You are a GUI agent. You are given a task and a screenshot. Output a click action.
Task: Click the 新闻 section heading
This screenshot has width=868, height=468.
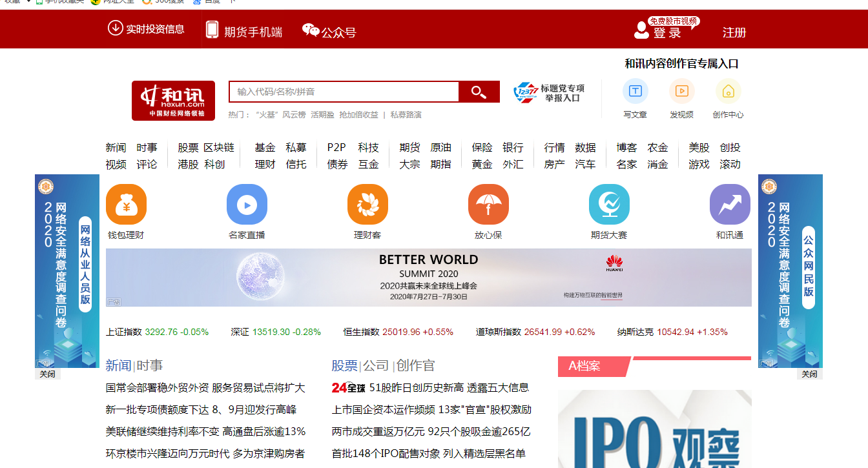click(118, 365)
